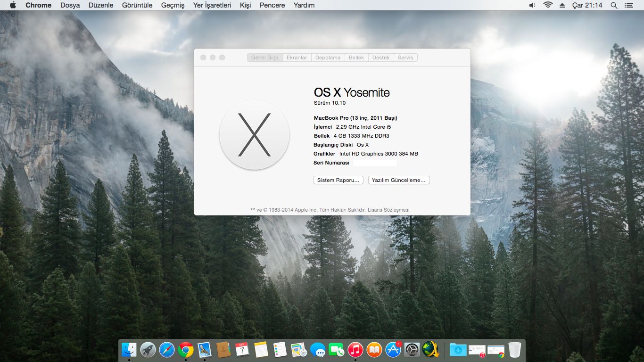Click the İşlemci 2,29 GHz Intel Core i5 line
This screenshot has height=362, width=644.
coord(352,127)
